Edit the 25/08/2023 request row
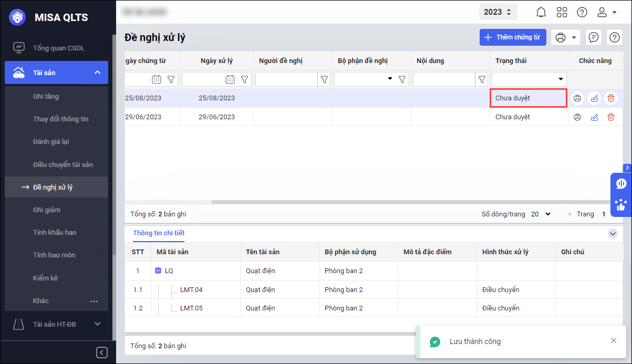 click(x=594, y=98)
